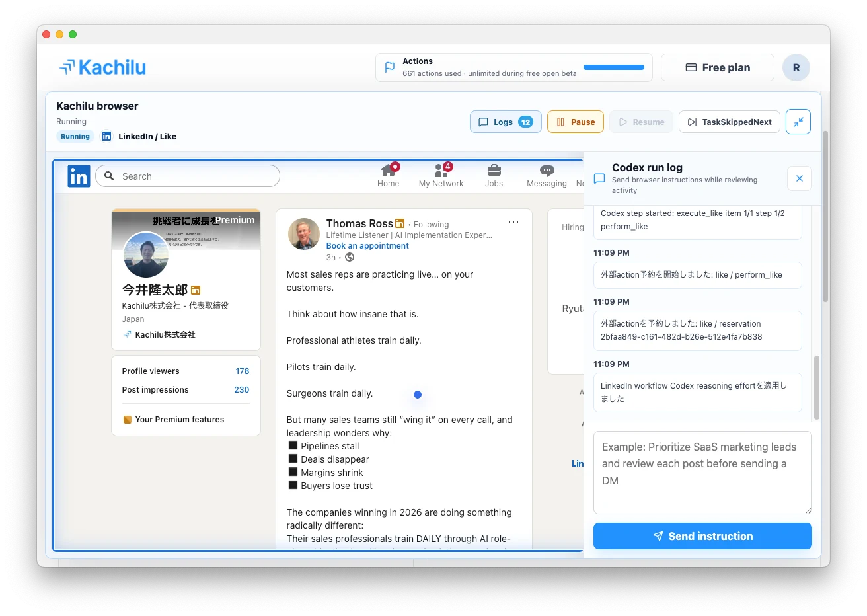Close the Codex run log panel

(800, 178)
